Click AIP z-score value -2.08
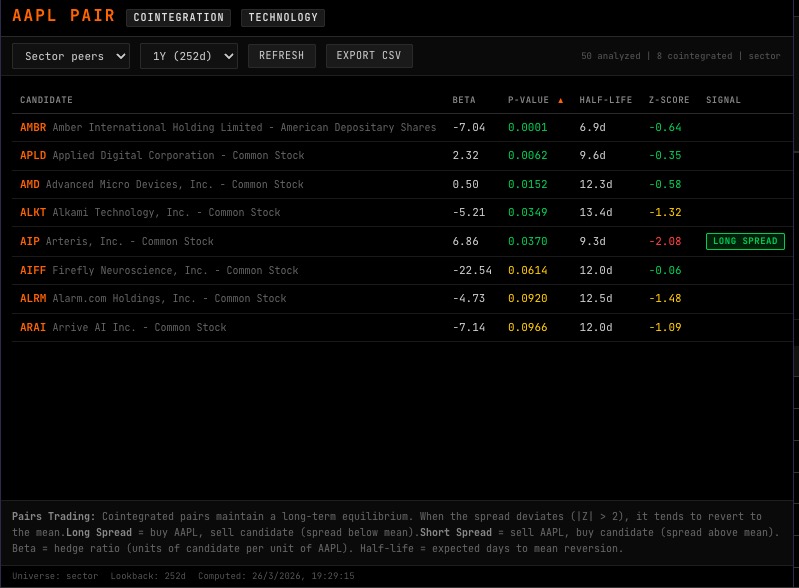This screenshot has width=799, height=588. (x=665, y=242)
